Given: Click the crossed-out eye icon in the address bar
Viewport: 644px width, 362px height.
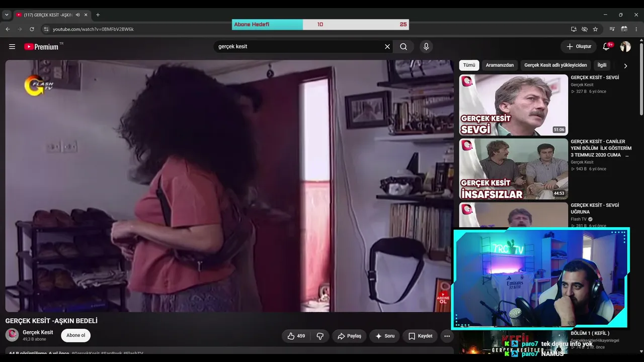Looking at the screenshot, I should coord(584,29).
